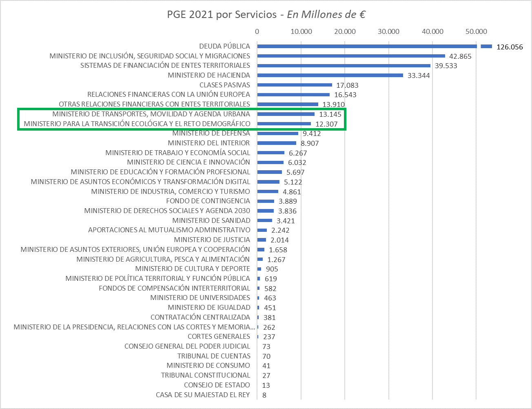Click the 42.865 data label
532x409 pixels.
(x=460, y=56)
